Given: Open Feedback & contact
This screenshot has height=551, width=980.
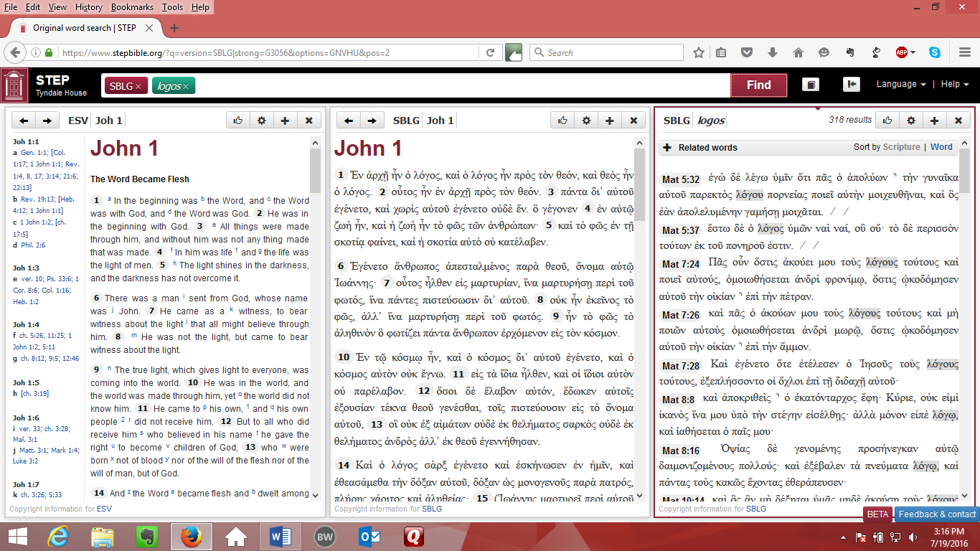Looking at the screenshot, I should 937,514.
